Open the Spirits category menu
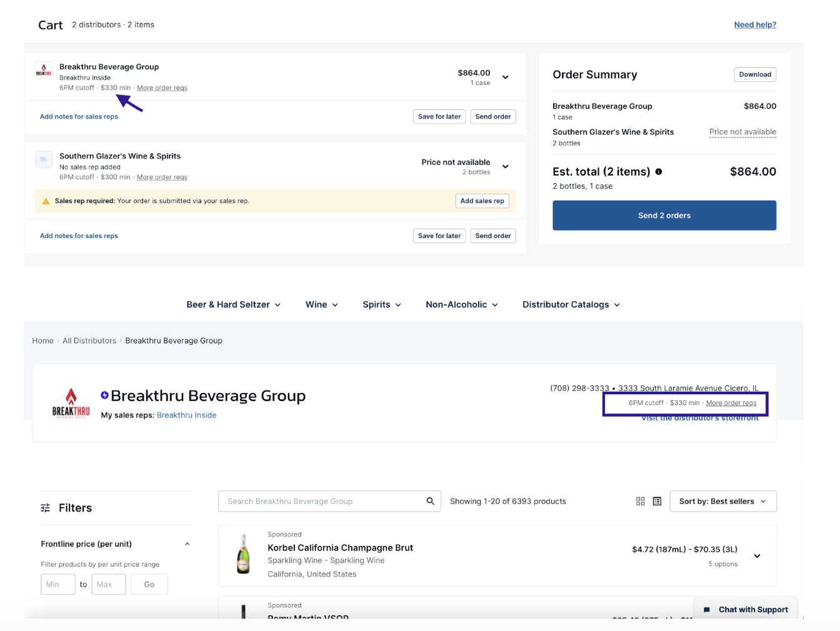 click(x=382, y=304)
